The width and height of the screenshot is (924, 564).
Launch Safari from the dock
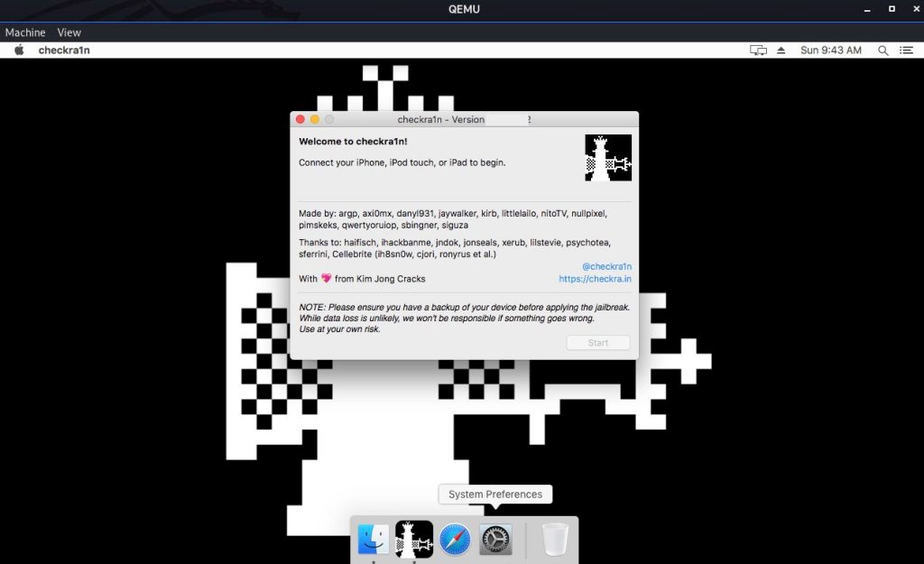[455, 539]
